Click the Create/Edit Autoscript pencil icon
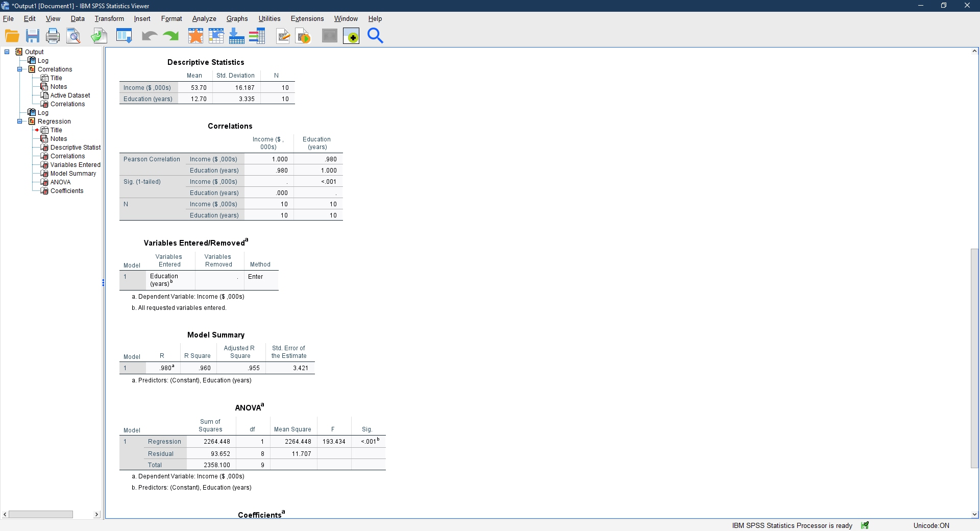 tap(283, 36)
